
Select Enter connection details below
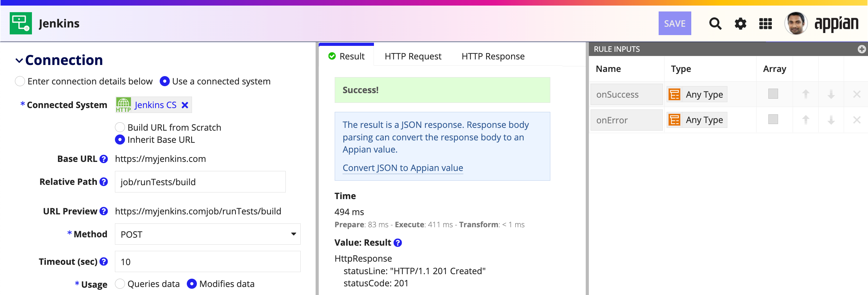20,81
